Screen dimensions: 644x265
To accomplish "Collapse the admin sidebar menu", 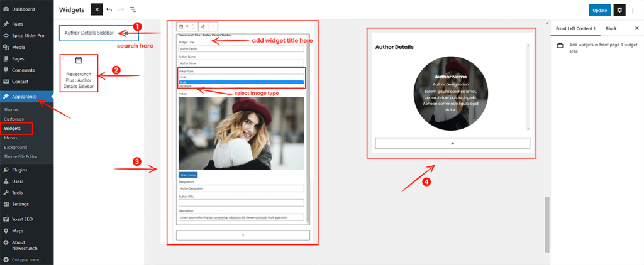I will [x=26, y=260].
